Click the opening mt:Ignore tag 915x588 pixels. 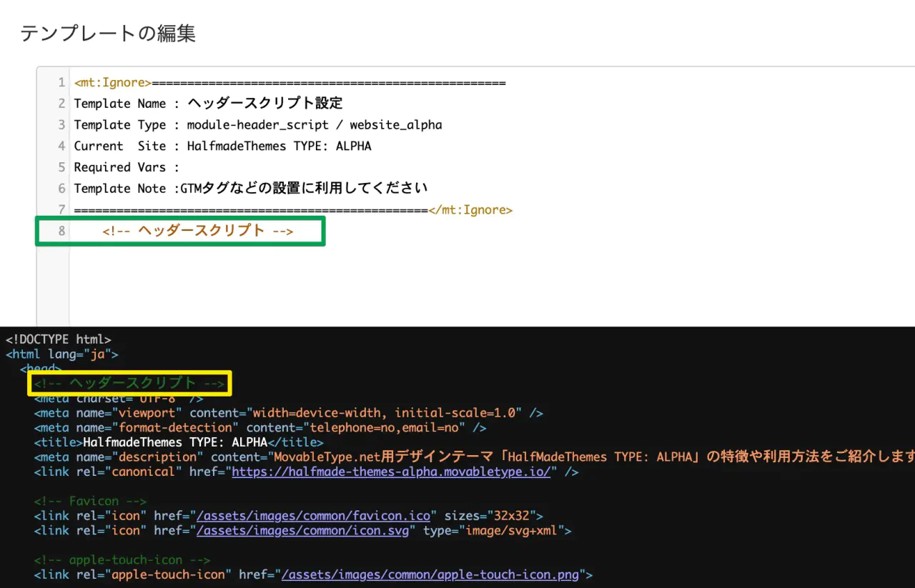pyautogui.click(x=113, y=83)
